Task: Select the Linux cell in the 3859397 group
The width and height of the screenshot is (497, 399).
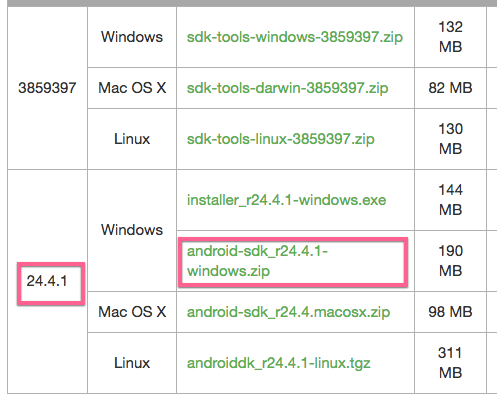Action: 132,139
